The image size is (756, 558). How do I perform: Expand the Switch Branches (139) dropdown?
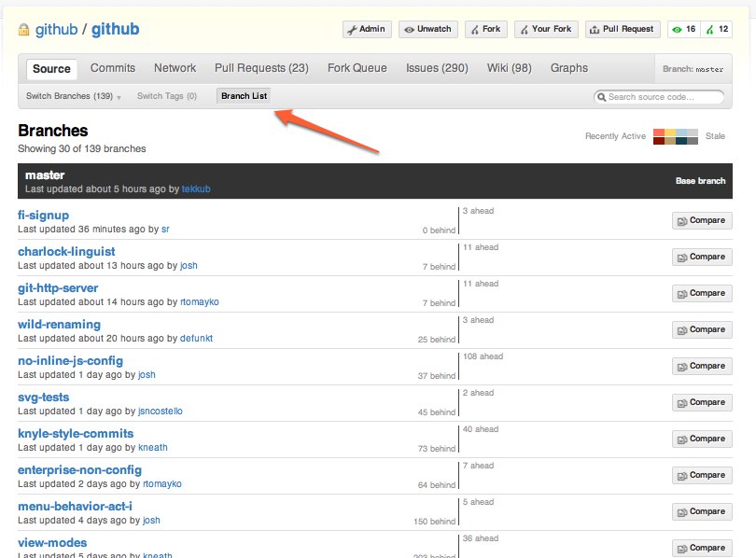coord(74,96)
